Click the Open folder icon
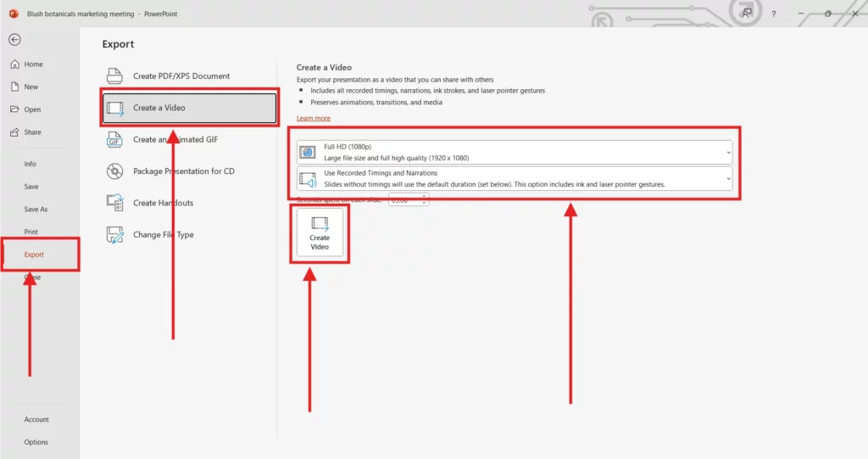The height and width of the screenshot is (459, 868). tap(14, 109)
